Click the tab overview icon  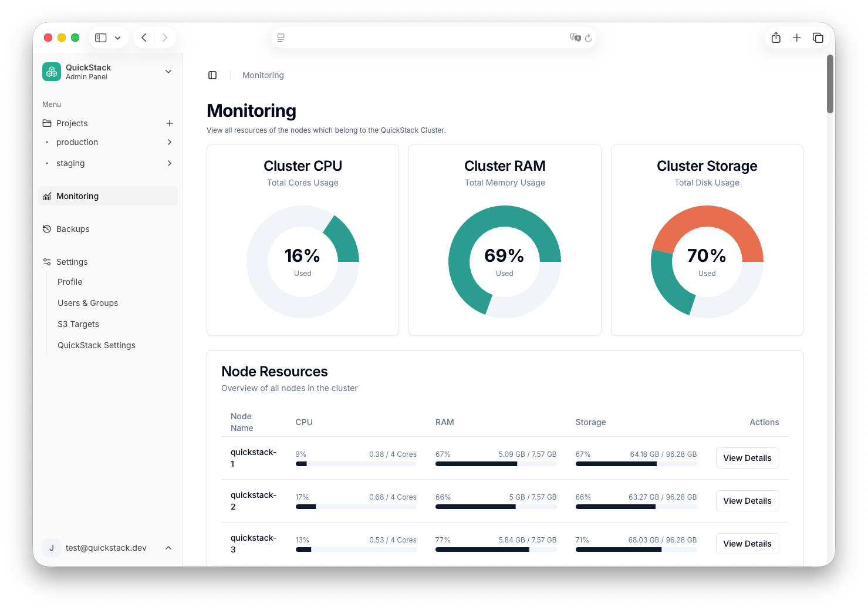coord(818,37)
